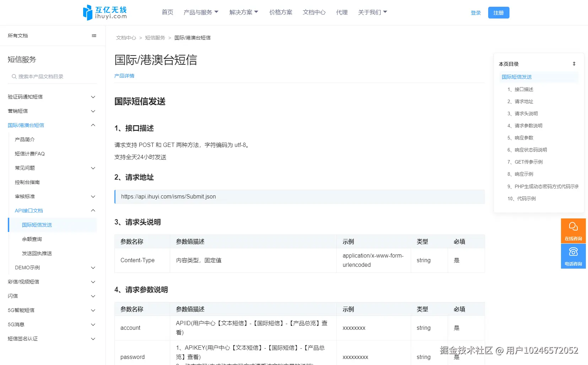This screenshot has height=365, width=588.
Task: Open 电话咨询 phone widget
Action: point(573,256)
